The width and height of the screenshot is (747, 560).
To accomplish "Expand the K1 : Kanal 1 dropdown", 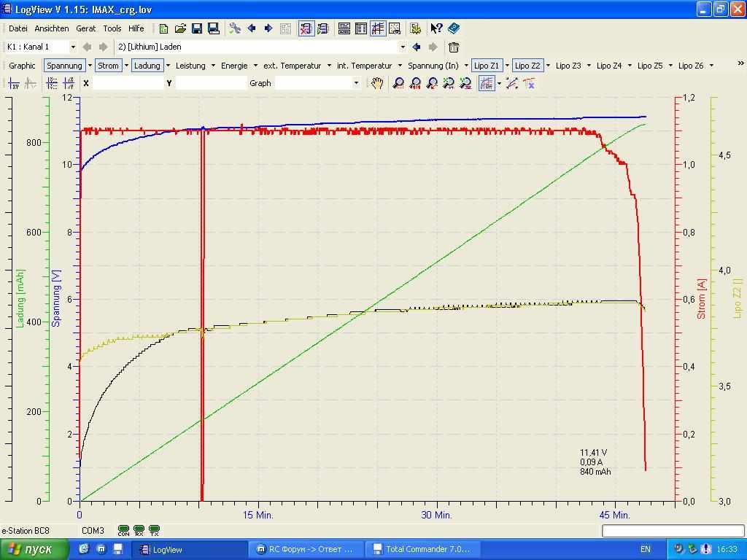I will [73, 47].
